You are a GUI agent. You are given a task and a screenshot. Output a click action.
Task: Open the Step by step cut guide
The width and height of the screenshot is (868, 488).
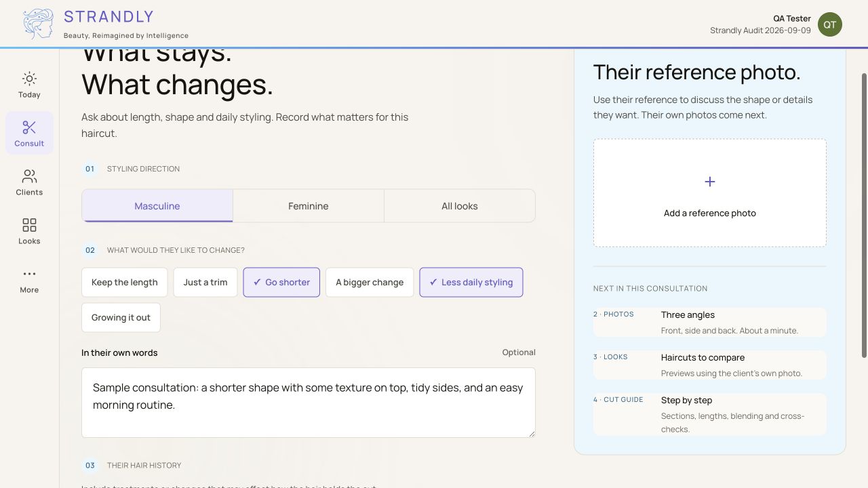710,414
